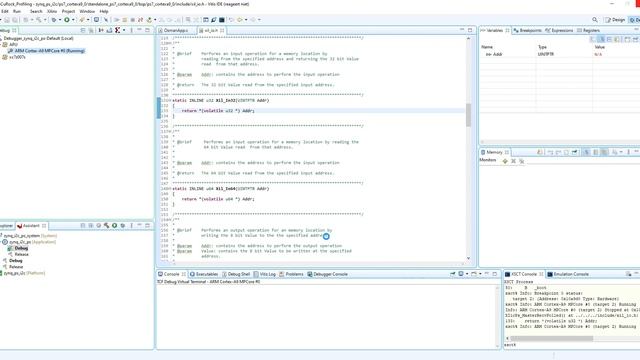640x360 pixels.
Task: Remove all memory monitors icon
Action: pyautogui.click(x=522, y=161)
